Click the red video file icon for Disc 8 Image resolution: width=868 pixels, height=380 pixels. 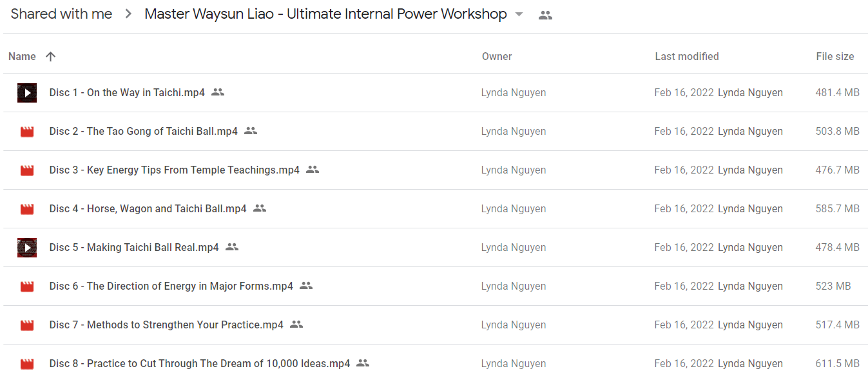point(27,364)
